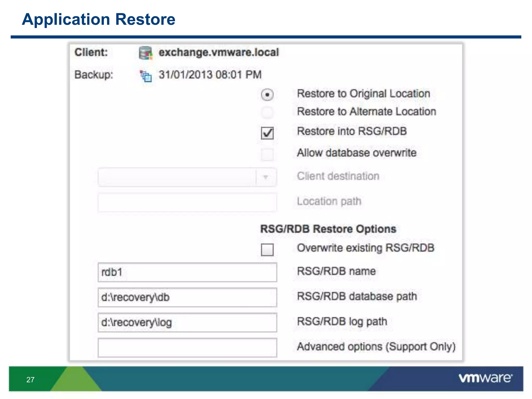Click the RSG/RDB name field containing rdb1
Screen dimensions: 532x399
point(187,272)
